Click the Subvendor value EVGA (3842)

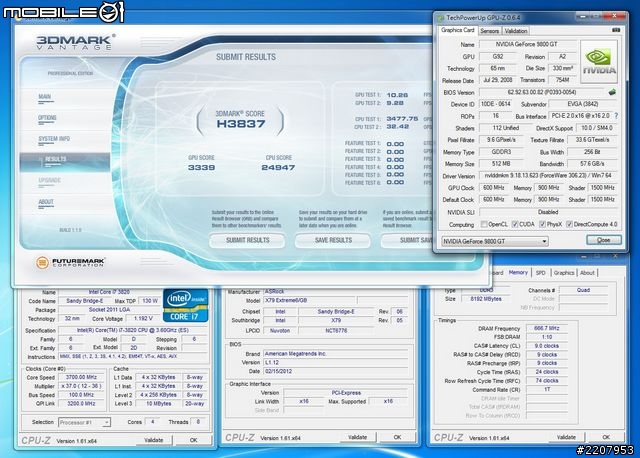point(582,104)
